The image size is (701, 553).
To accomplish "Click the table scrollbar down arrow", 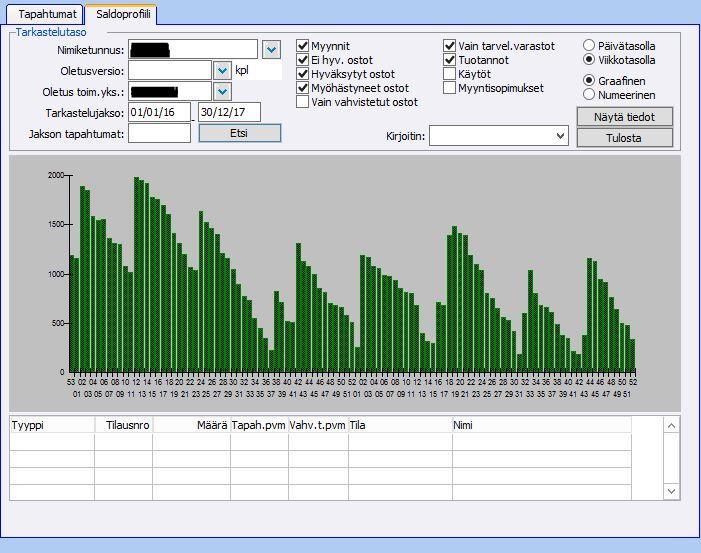I will point(671,491).
